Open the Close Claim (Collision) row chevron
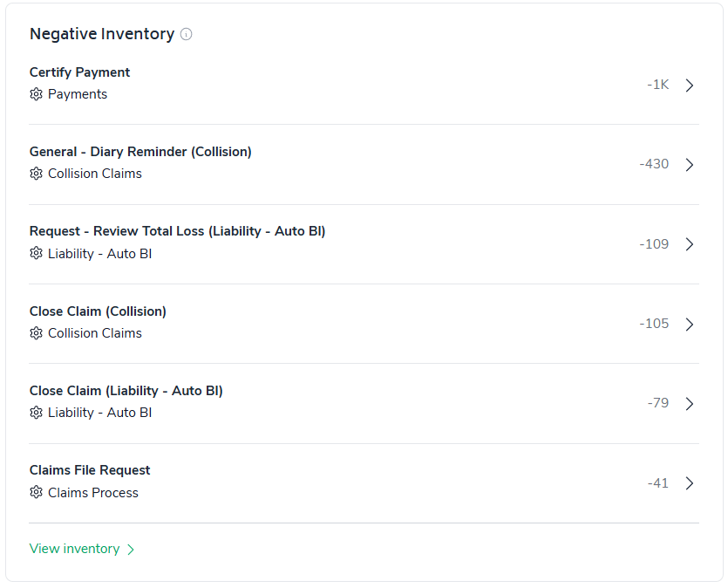728x588 pixels. point(690,325)
